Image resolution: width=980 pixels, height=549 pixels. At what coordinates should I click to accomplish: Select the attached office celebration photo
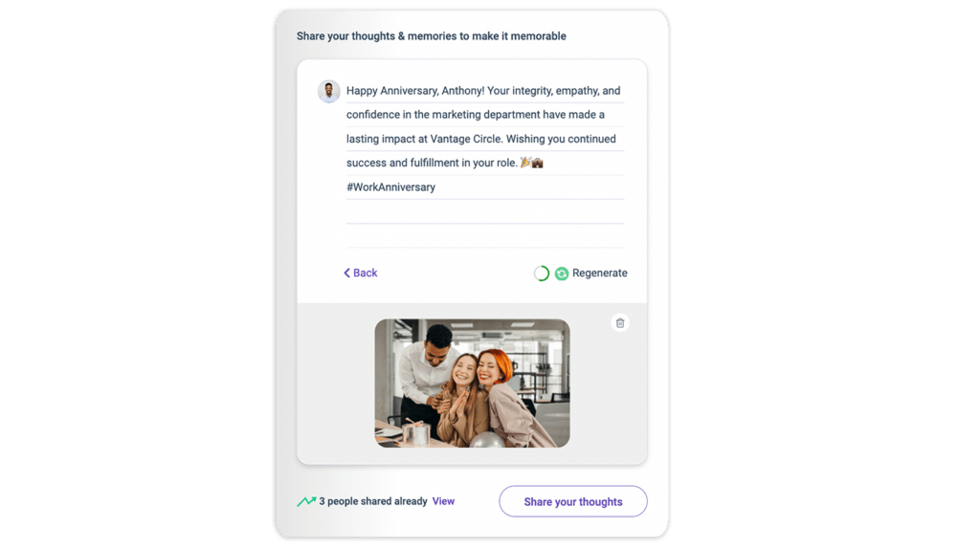tap(472, 384)
